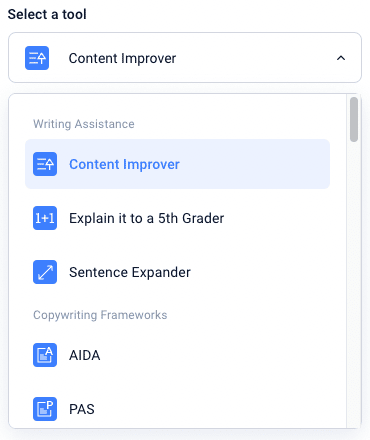Click the Writing Assistance group header

[84, 124]
